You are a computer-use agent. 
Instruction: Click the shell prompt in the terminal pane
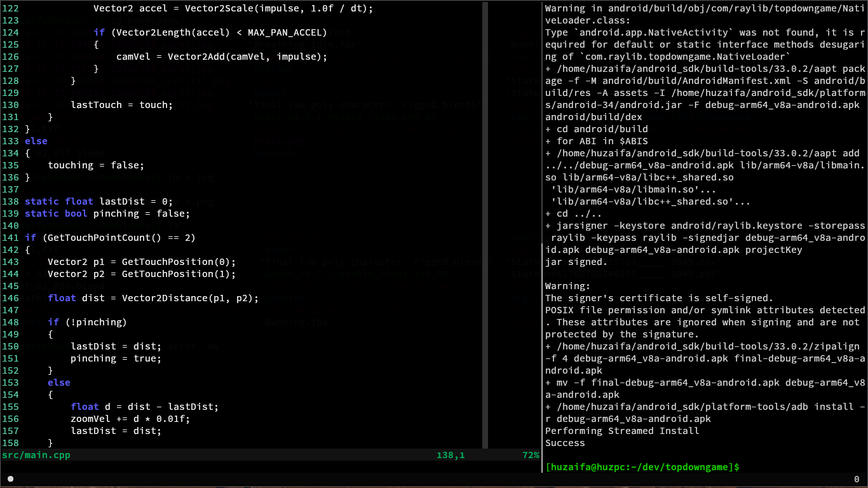(642, 467)
